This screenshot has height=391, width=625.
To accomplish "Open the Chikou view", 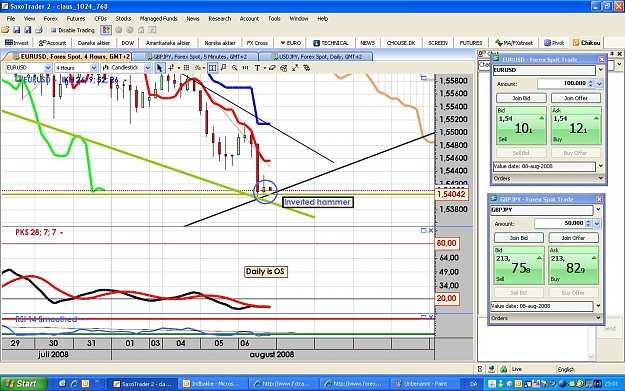I will tap(586, 43).
